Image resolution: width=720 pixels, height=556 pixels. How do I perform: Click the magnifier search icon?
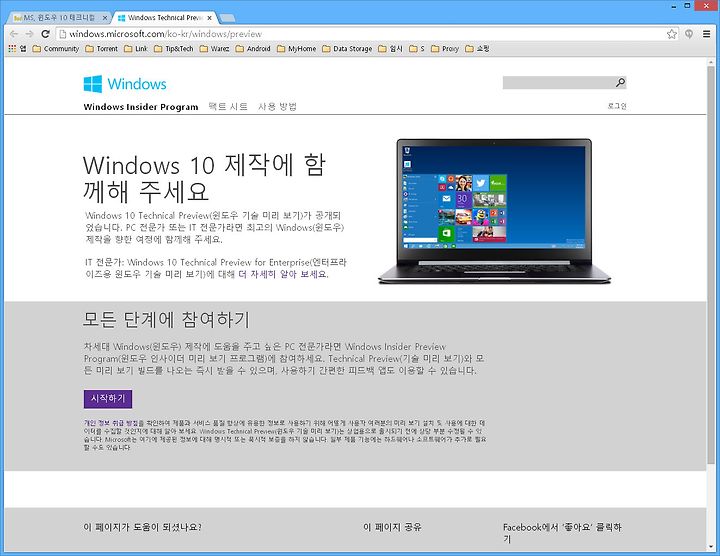click(620, 83)
